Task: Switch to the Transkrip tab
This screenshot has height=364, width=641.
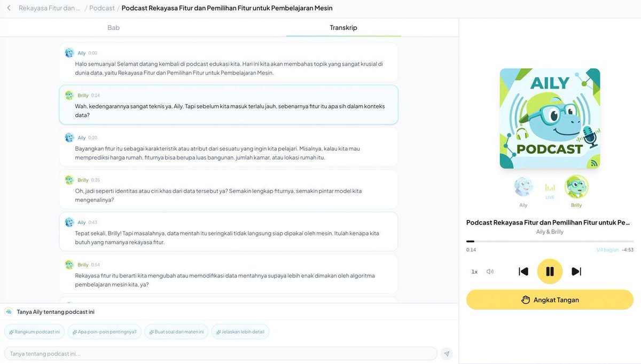Action: [x=343, y=27]
